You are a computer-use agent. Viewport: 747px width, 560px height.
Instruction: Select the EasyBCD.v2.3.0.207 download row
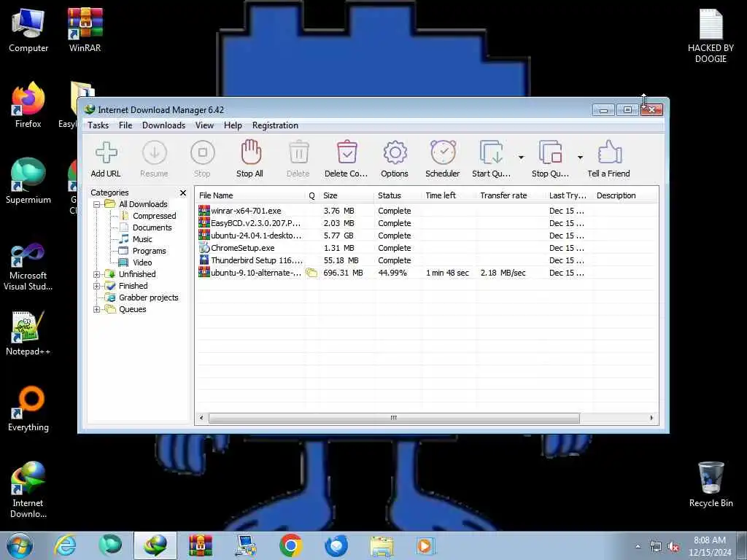point(426,223)
